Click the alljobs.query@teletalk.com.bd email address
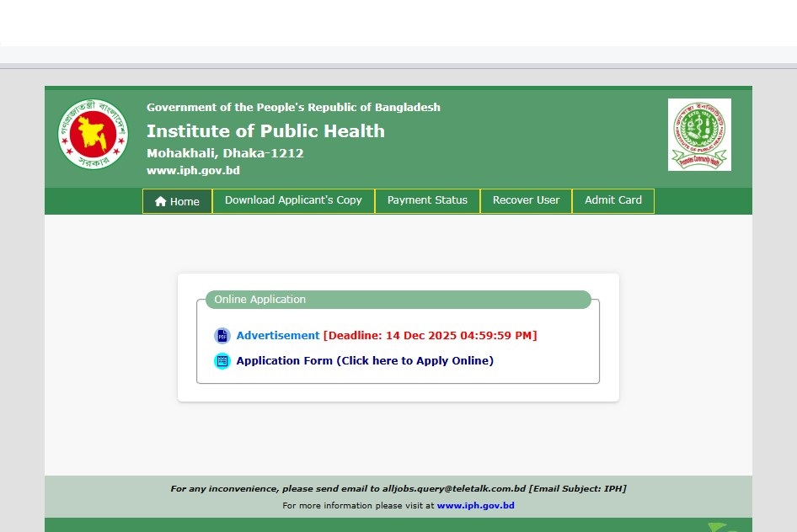The height and width of the screenshot is (532, 797). coord(454,488)
